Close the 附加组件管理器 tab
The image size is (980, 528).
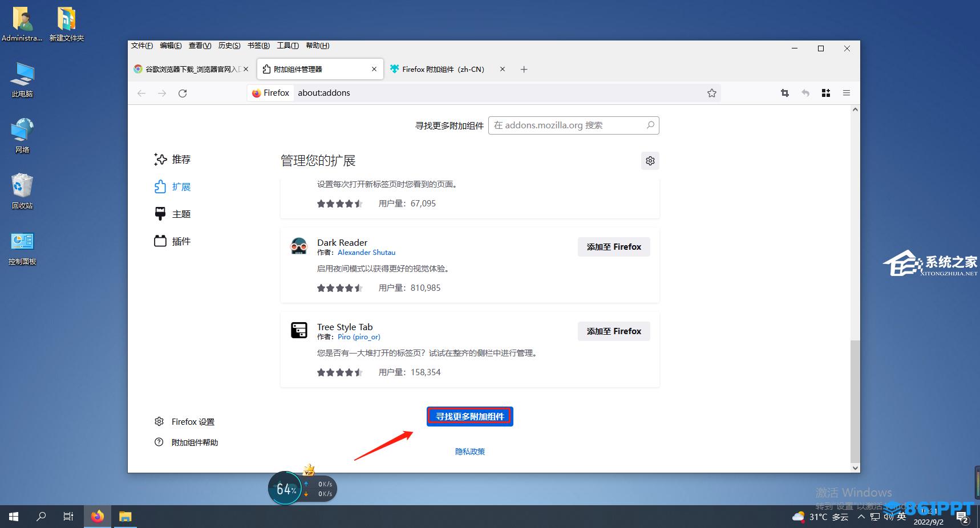[x=374, y=69]
